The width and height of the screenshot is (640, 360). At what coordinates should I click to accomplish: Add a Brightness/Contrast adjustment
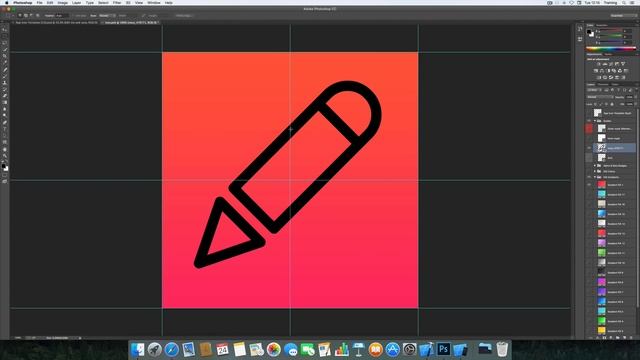point(599,64)
